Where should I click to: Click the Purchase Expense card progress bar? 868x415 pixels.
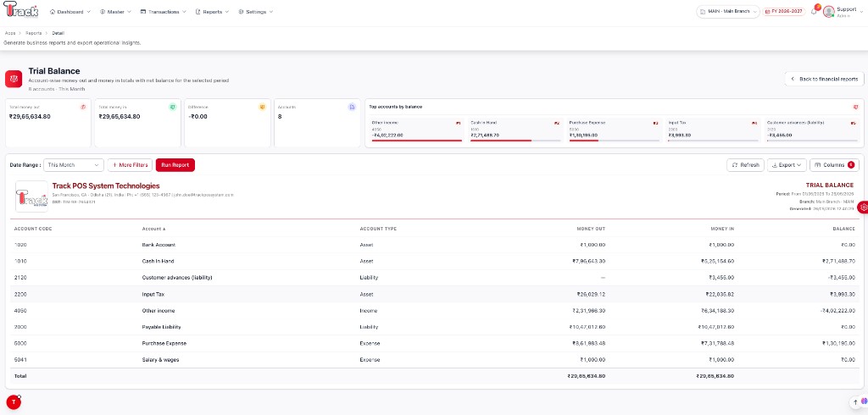click(x=614, y=141)
